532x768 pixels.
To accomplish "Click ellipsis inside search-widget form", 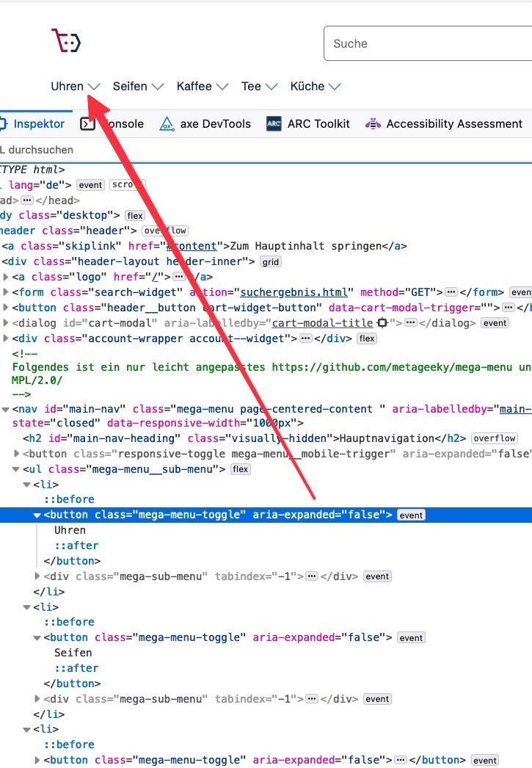I will pos(451,292).
